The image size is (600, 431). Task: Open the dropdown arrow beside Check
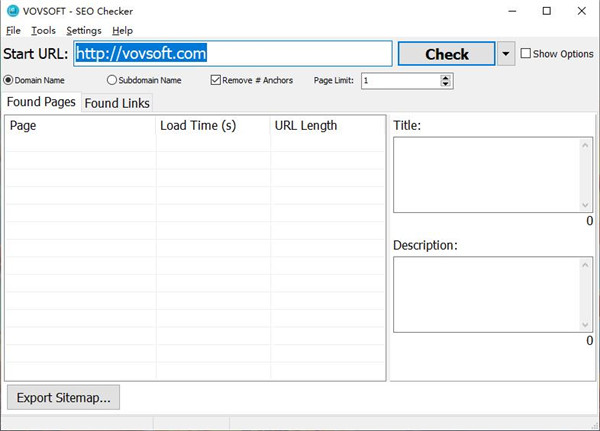pyautogui.click(x=506, y=54)
